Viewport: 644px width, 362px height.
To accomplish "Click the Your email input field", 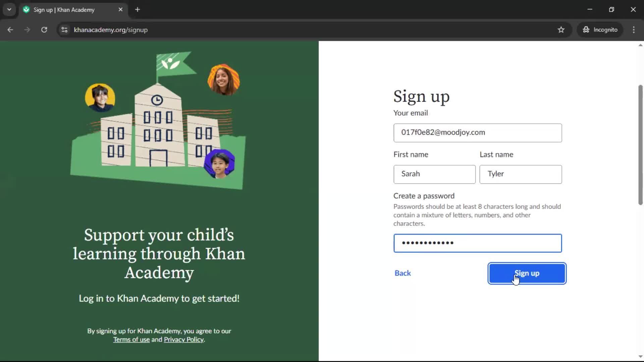I will 478,133.
